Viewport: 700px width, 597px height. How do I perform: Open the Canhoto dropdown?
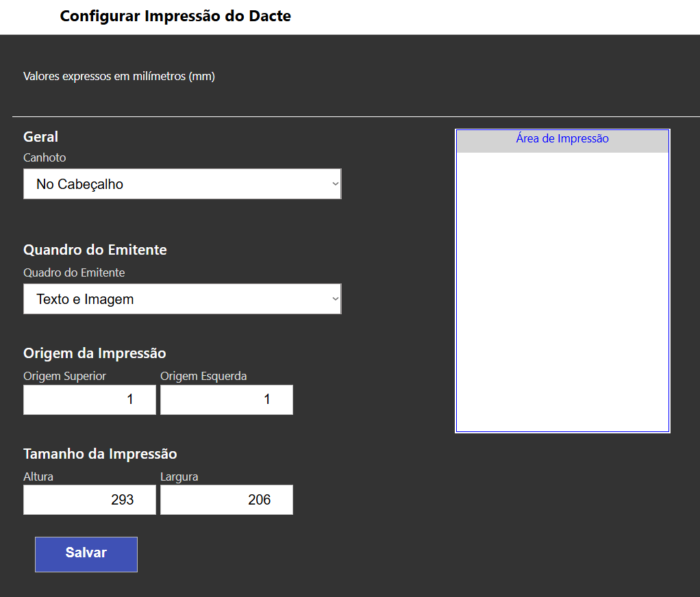coord(182,183)
